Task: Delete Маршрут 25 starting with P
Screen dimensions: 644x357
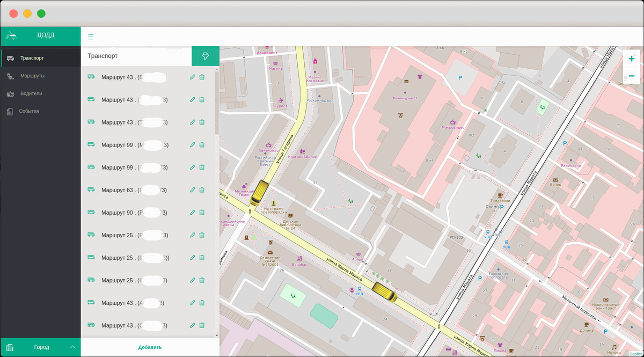Action: click(202, 235)
